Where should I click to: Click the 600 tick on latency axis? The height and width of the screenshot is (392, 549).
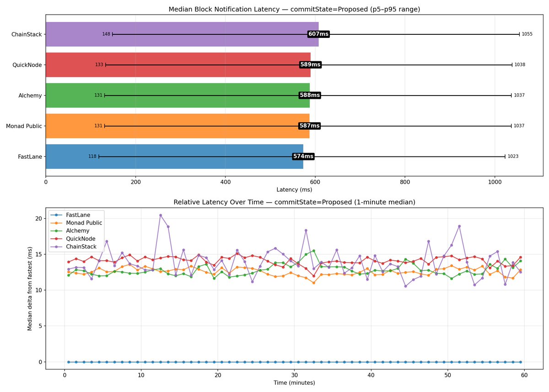pos(315,182)
